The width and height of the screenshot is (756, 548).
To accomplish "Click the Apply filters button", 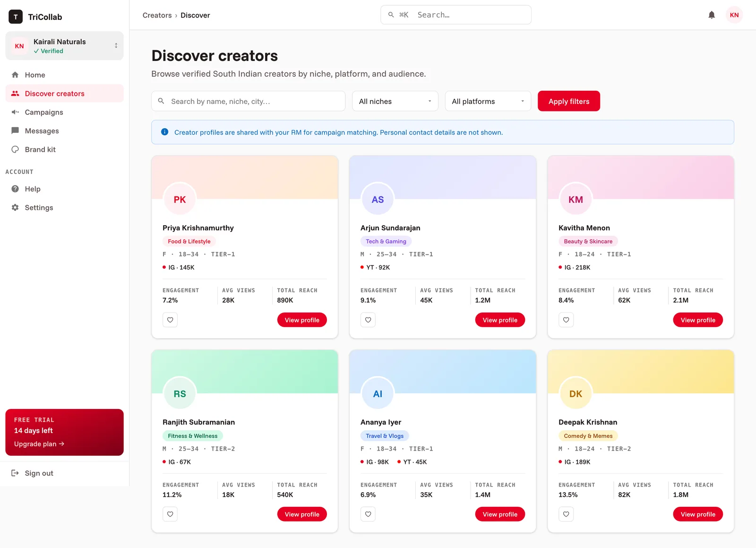I will click(x=569, y=101).
